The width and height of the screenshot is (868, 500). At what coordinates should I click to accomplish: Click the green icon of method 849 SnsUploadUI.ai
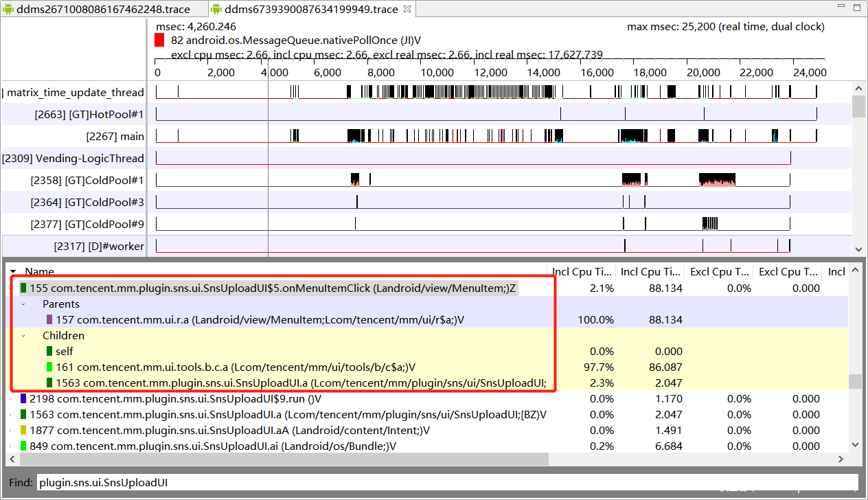(24, 446)
